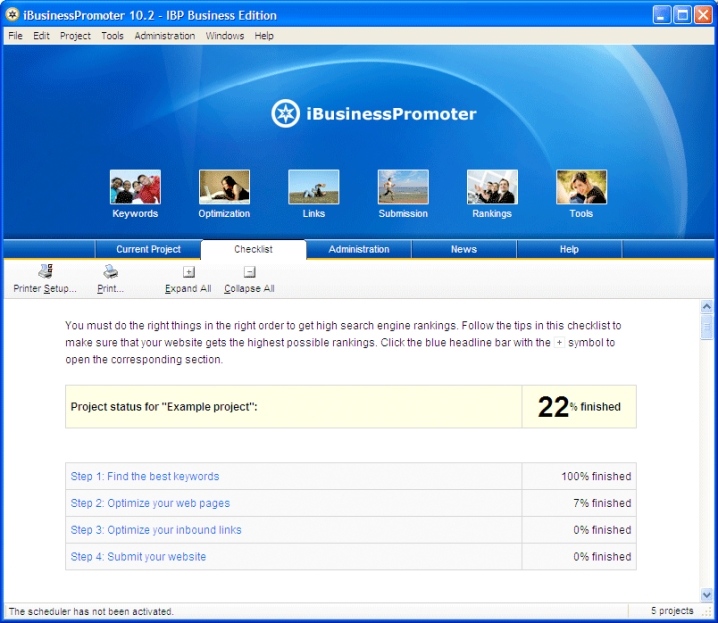Open the Keywords module icon

click(135, 187)
